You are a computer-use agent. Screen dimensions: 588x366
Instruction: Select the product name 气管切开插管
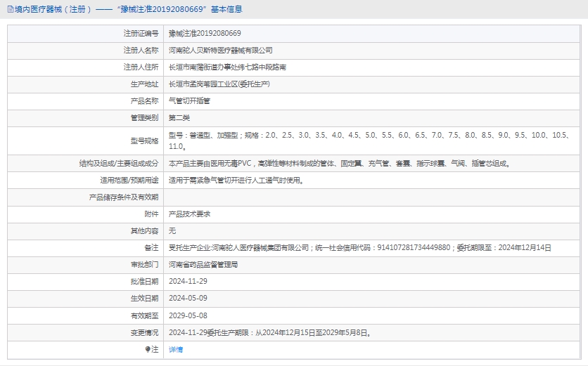tap(189, 100)
